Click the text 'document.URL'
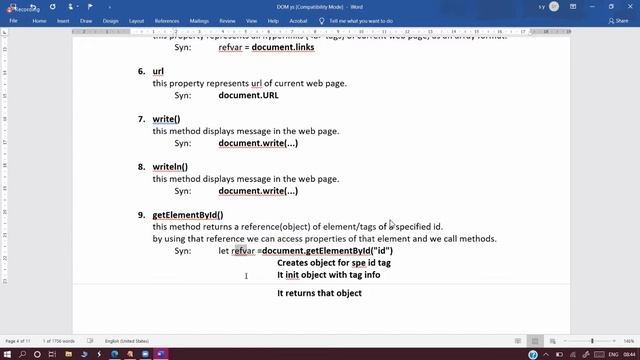 [248, 95]
